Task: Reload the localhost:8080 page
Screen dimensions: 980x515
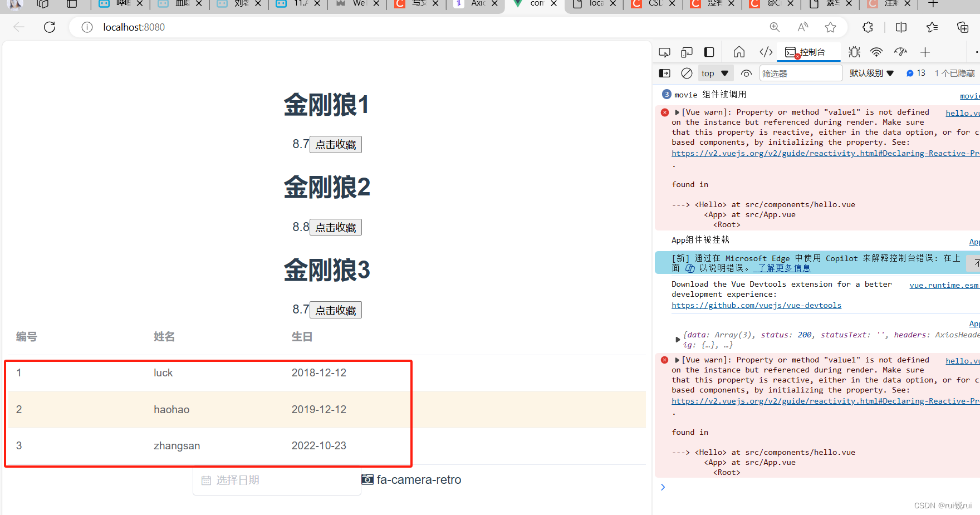Action: [x=50, y=27]
